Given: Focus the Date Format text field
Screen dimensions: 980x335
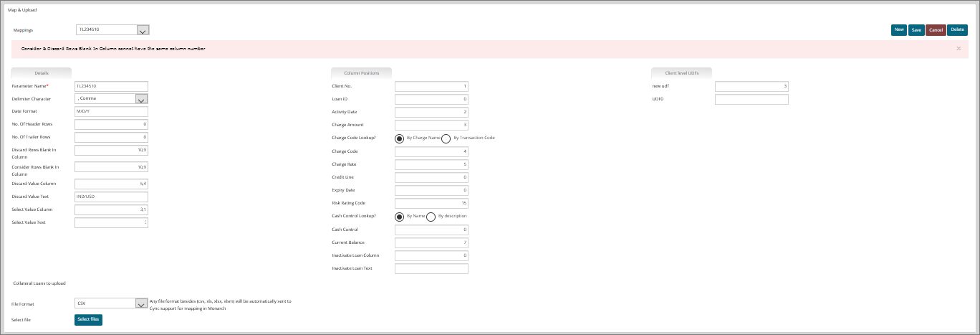Looking at the screenshot, I should pos(111,112).
